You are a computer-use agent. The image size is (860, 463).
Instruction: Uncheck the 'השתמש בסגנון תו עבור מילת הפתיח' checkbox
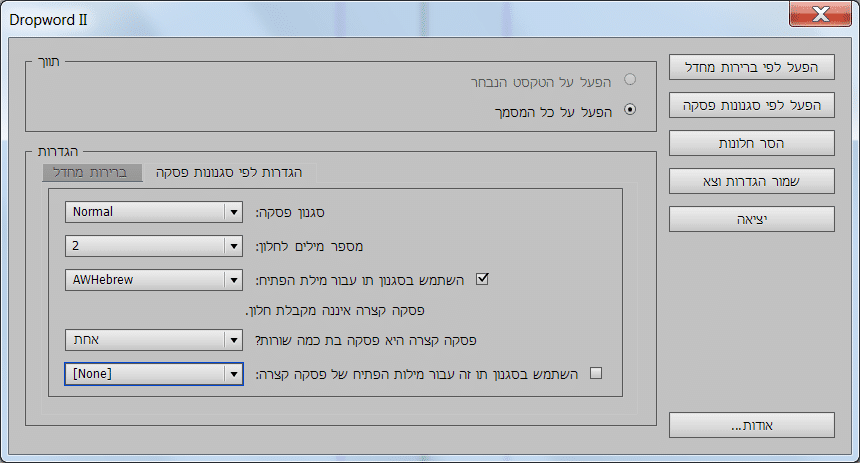[x=482, y=279]
